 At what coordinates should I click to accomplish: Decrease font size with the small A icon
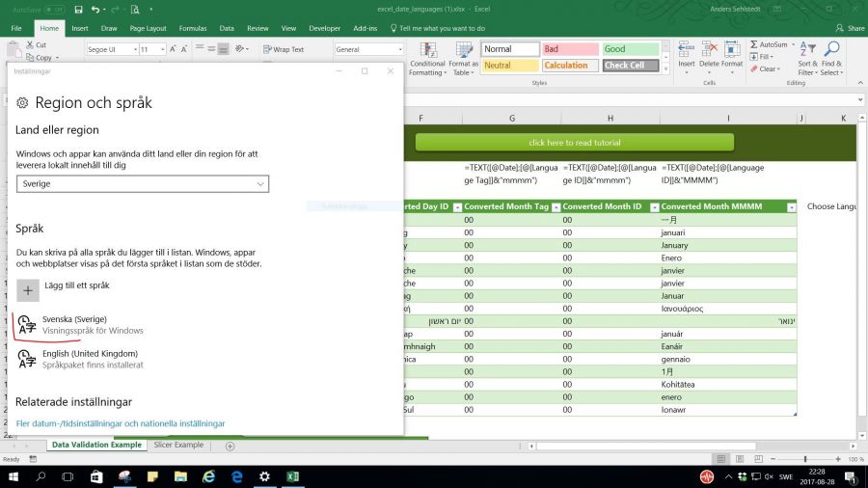pyautogui.click(x=184, y=49)
